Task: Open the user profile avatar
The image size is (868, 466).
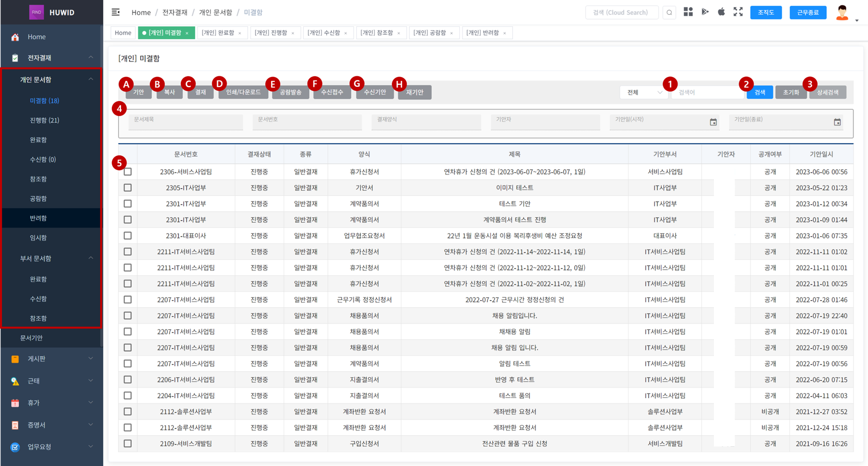Action: tap(842, 13)
